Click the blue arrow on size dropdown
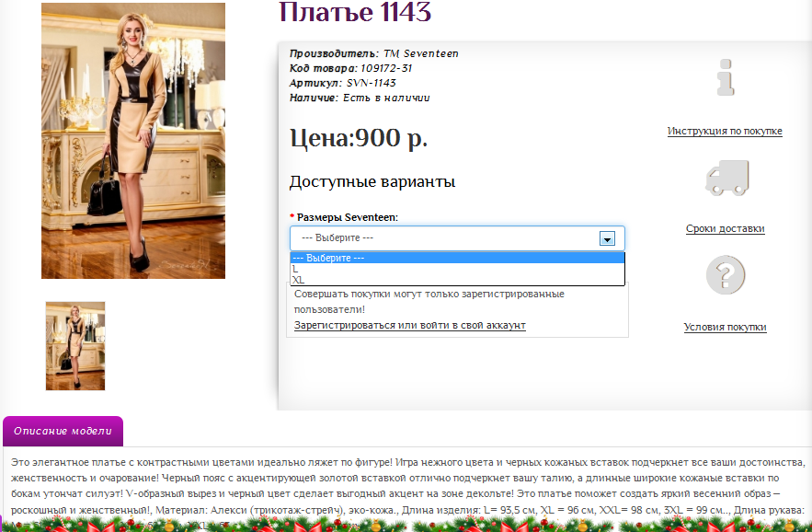This screenshot has height=532, width=812. [607, 238]
